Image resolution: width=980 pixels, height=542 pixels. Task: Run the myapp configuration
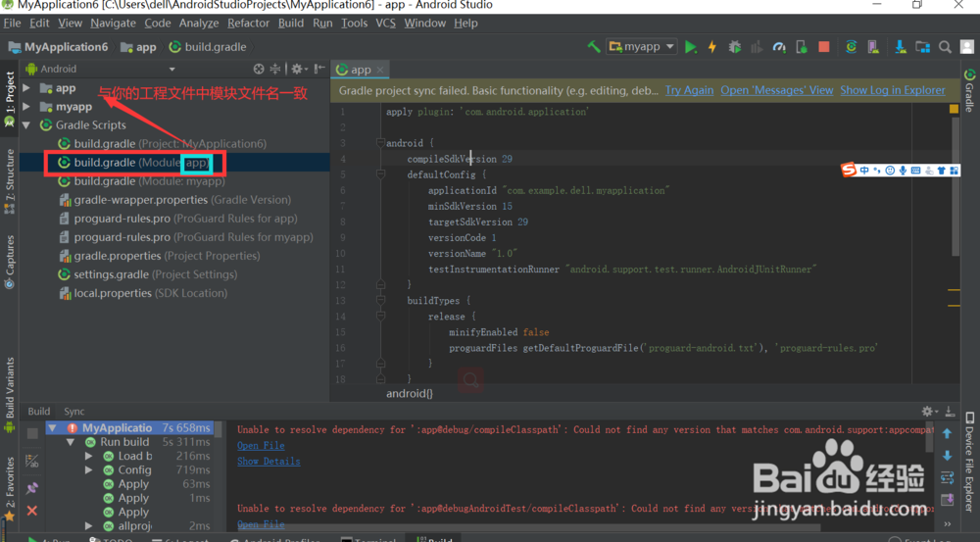pyautogui.click(x=691, y=47)
